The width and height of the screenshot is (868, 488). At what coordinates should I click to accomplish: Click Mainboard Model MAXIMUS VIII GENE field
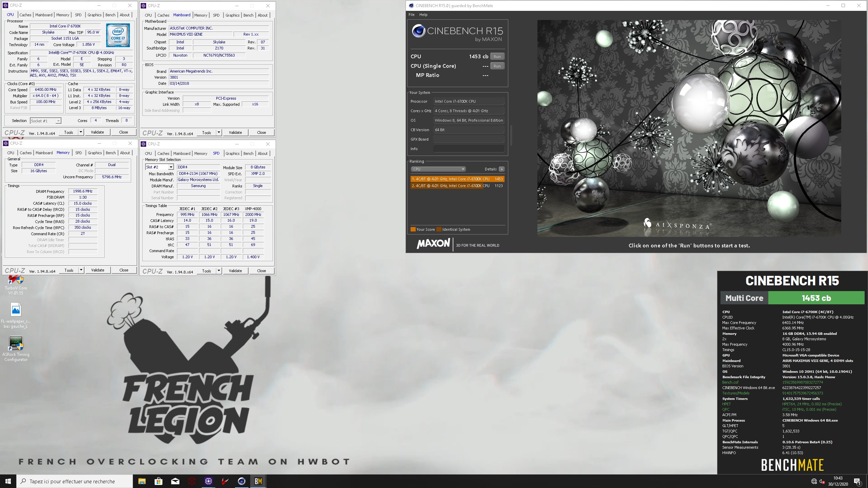(x=201, y=34)
